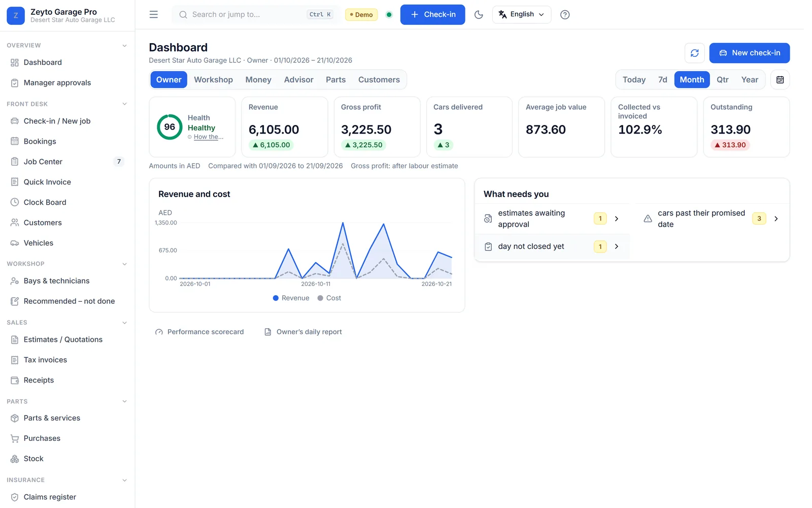812x508 pixels.
Task: Open Quick Invoice
Action: coord(67,182)
